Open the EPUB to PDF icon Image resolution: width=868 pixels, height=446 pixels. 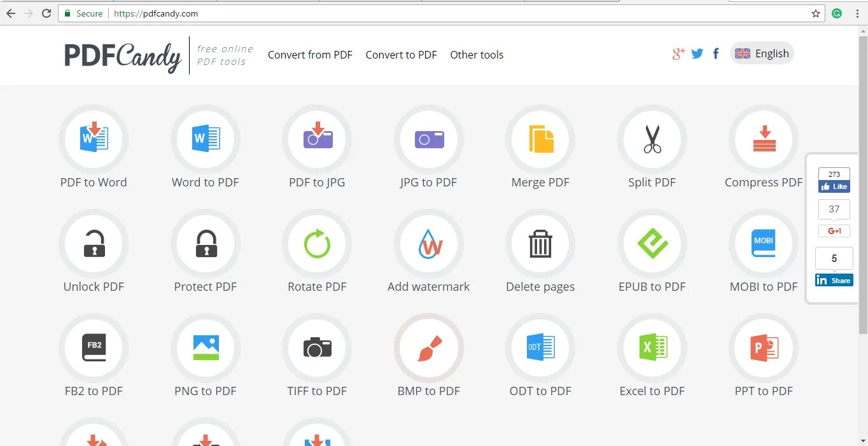[x=652, y=244]
